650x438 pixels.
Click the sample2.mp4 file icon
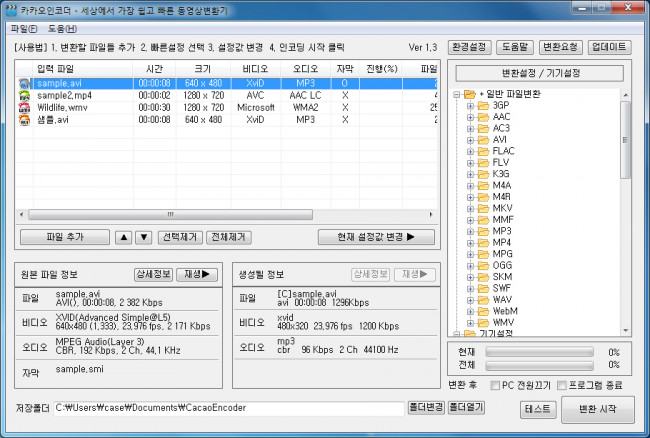(25, 95)
